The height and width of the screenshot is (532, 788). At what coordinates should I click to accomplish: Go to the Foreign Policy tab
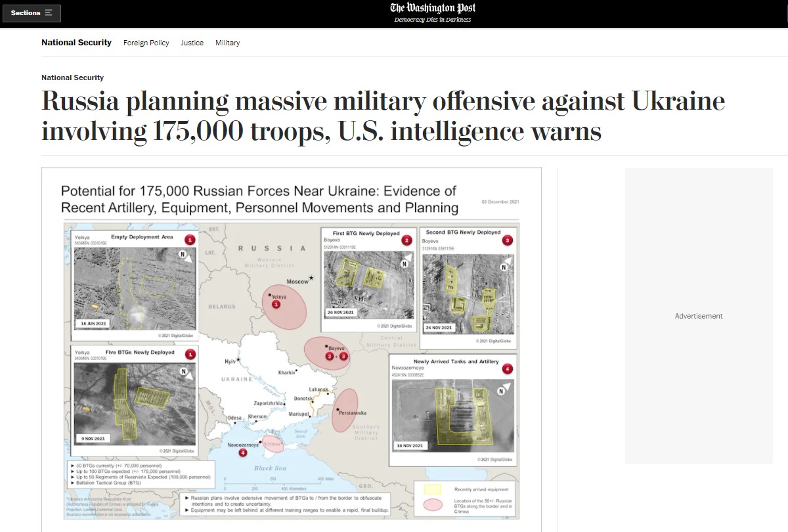pos(146,43)
